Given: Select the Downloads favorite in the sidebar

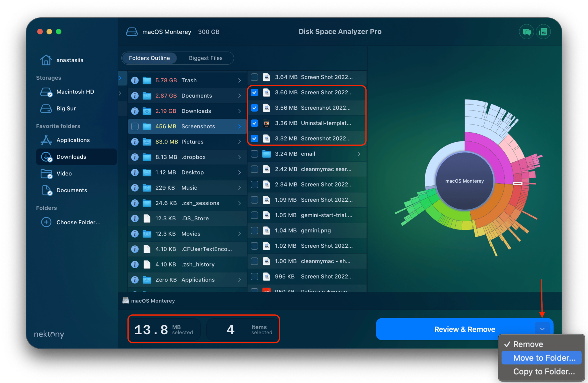Looking at the screenshot, I should (71, 157).
